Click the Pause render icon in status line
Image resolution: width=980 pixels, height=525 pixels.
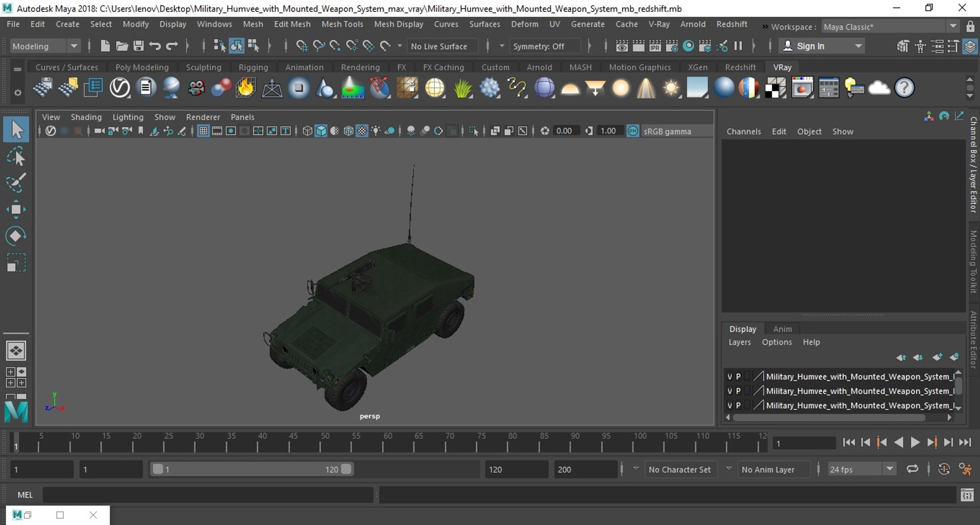click(738, 46)
